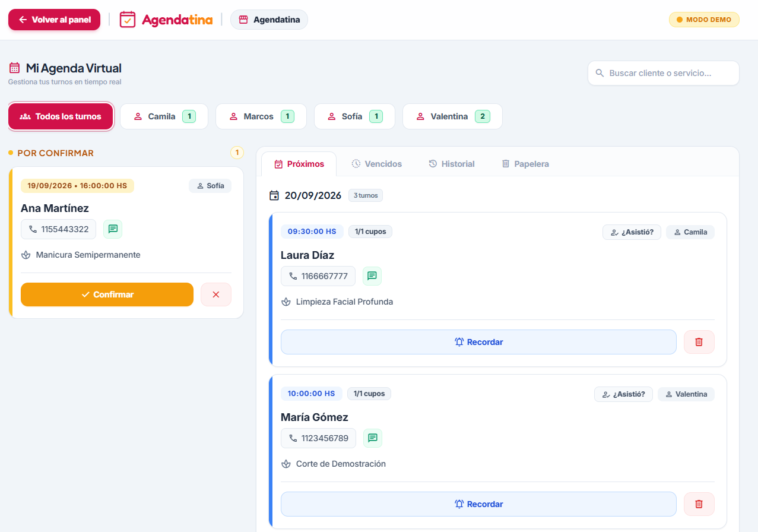The image size is (758, 532).
Task: Click calendar icon beside 20/09/2026
Action: coord(274,195)
